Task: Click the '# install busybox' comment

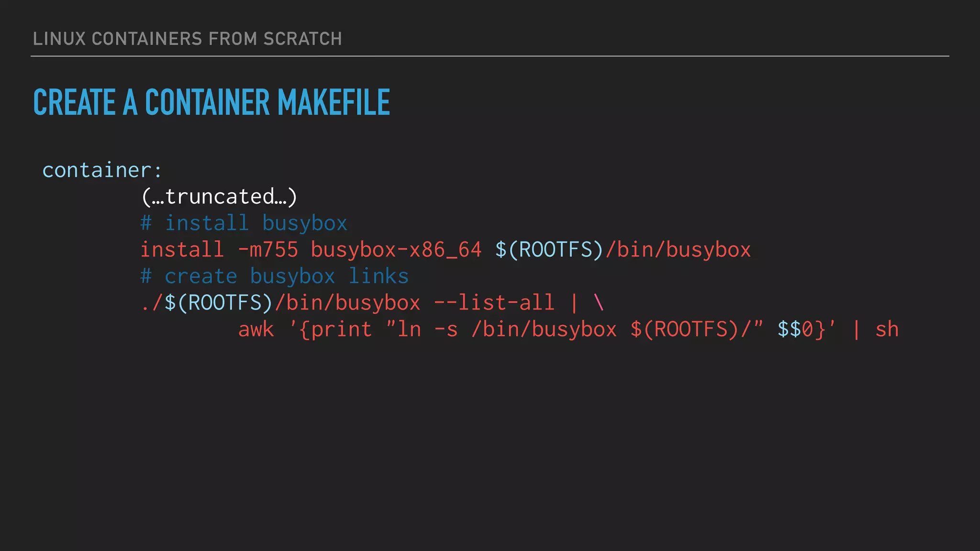Action: pos(244,223)
